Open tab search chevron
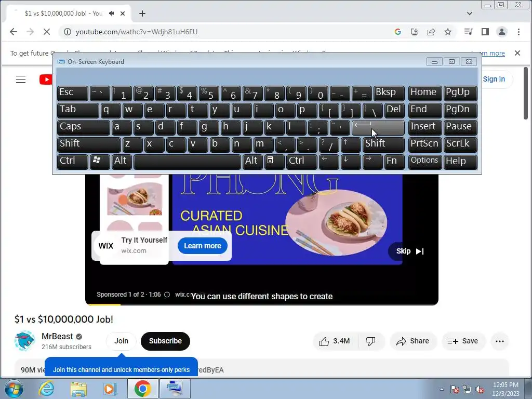This screenshot has height=399, width=532. [x=470, y=13]
